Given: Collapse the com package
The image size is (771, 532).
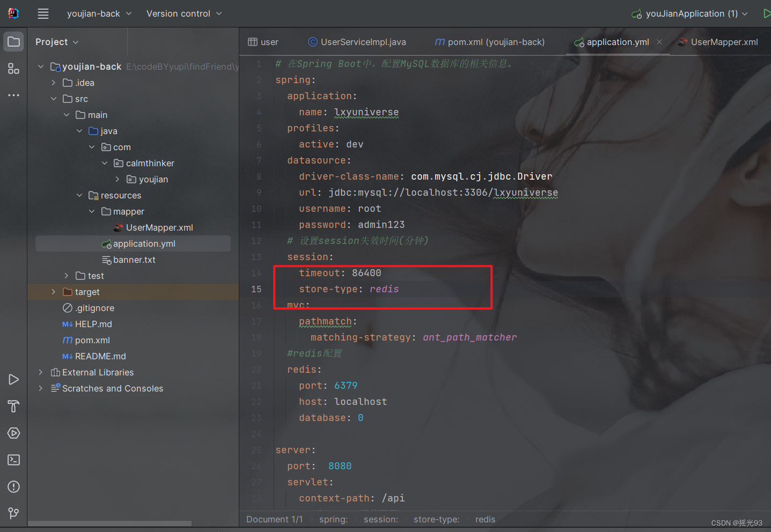Looking at the screenshot, I should click(x=92, y=147).
